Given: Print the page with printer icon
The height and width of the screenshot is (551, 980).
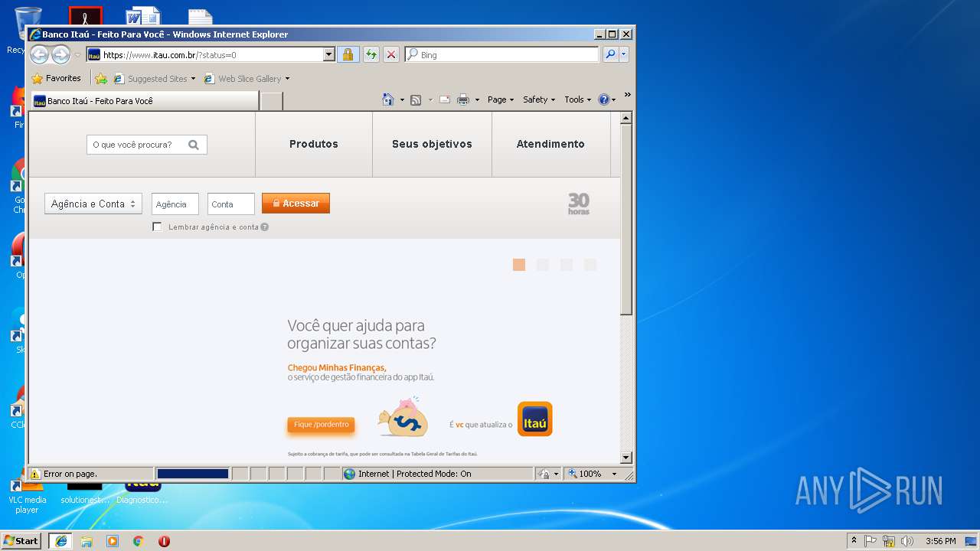Looking at the screenshot, I should (463, 99).
